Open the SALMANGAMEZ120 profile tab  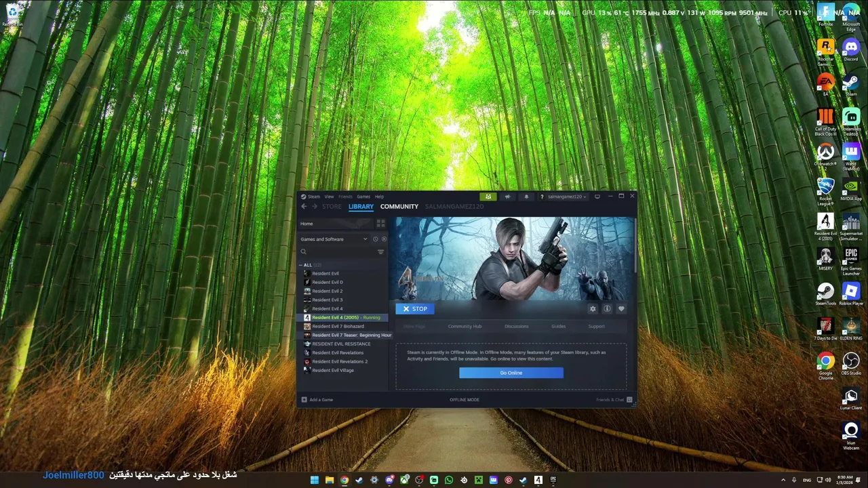click(x=454, y=207)
